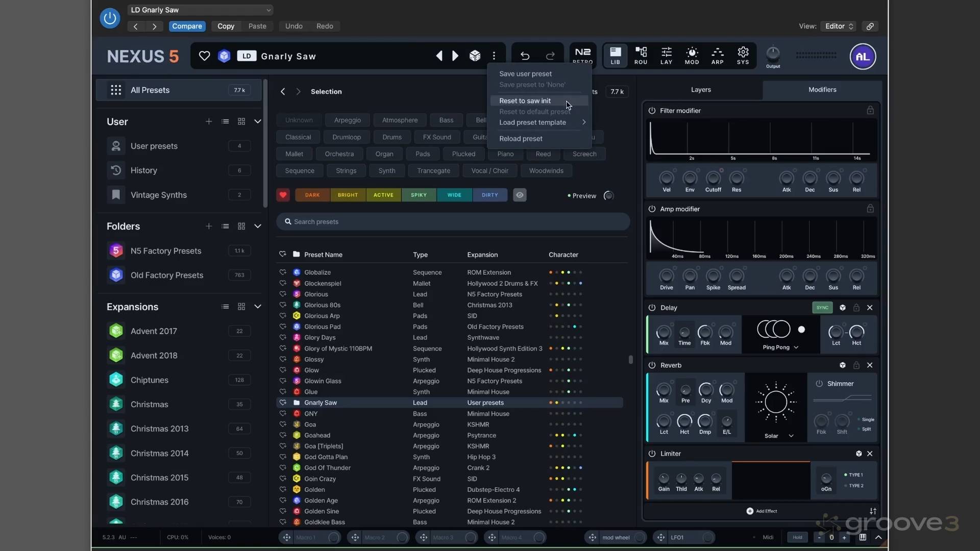Click the Nexus redo arrow icon
This screenshot has width=980, height=551.
[x=550, y=56]
